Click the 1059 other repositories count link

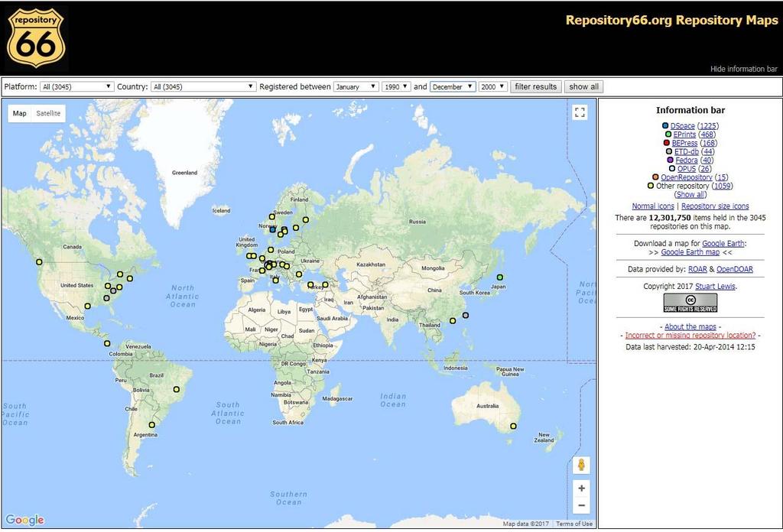pos(722,186)
